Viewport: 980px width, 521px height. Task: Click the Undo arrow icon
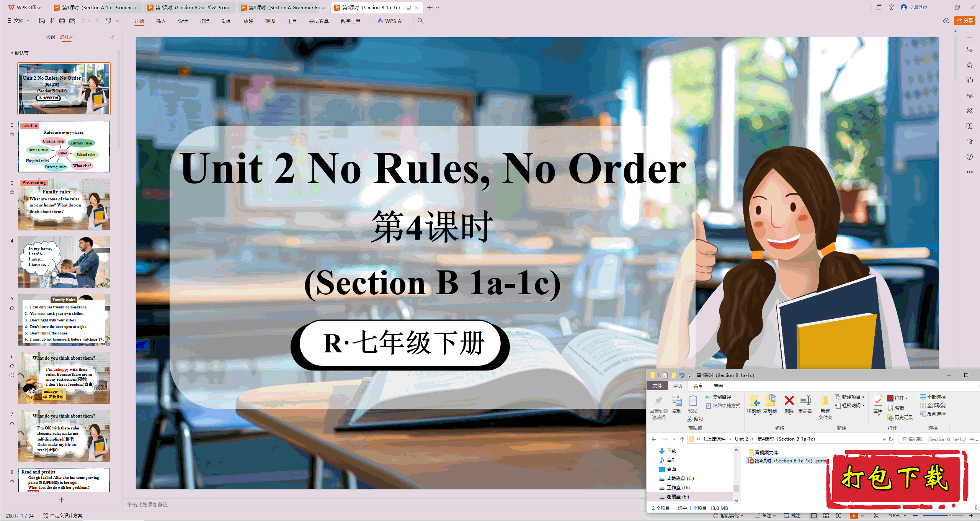coord(82,21)
